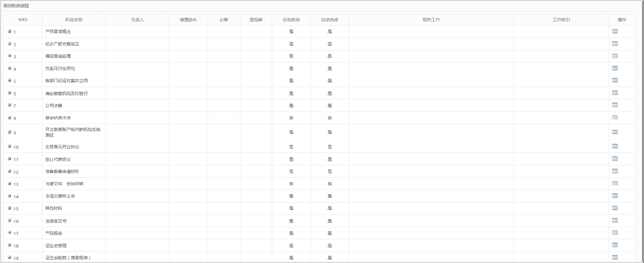The image size is (644, 263).
Task: Expand WBS row 1 with the plus icon
Action: coord(9,31)
